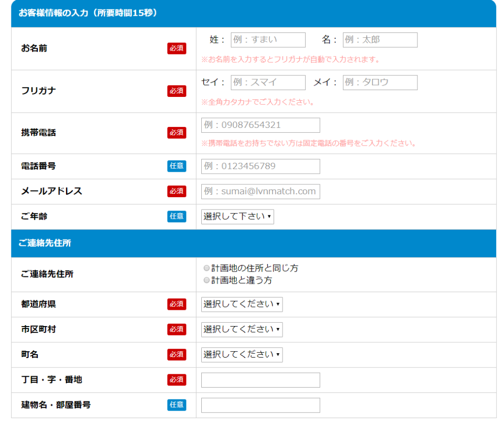Image resolution: width=504 pixels, height=422 pixels.
Task: Click the 必須 badge next to メールアドレス
Action: point(177,191)
